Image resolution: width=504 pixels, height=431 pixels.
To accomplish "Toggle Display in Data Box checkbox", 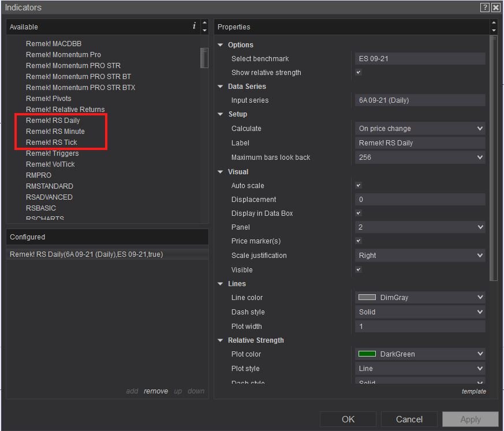I will (359, 213).
